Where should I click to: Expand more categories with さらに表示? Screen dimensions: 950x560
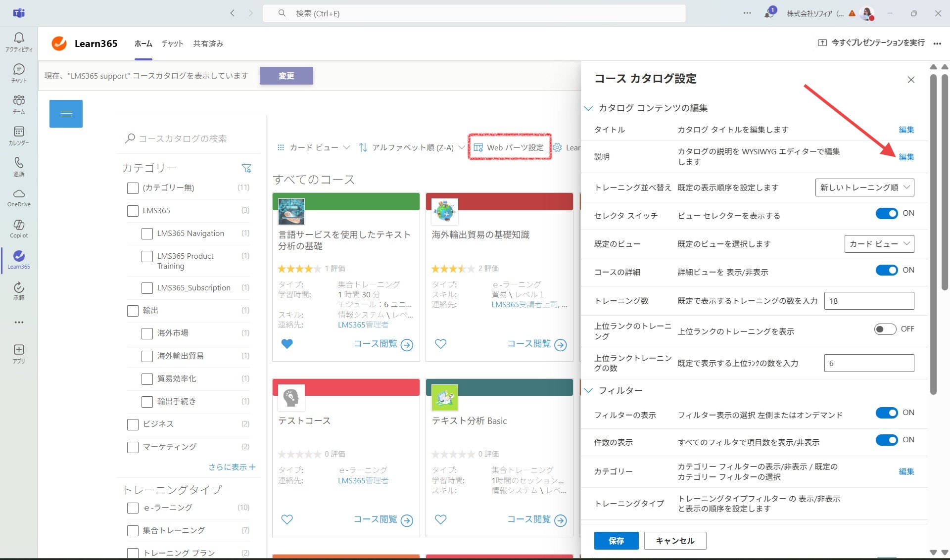click(232, 467)
